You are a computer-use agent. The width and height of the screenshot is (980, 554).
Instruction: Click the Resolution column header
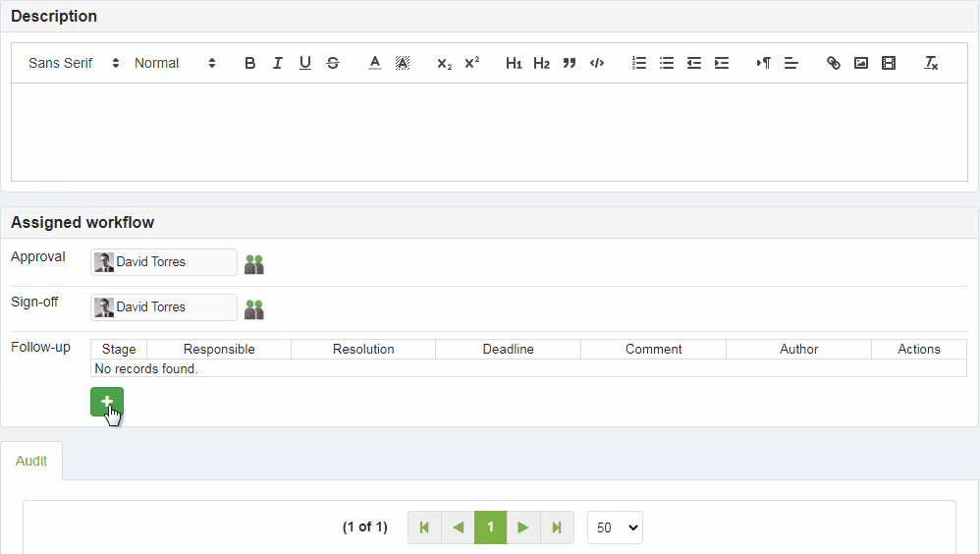tap(363, 349)
